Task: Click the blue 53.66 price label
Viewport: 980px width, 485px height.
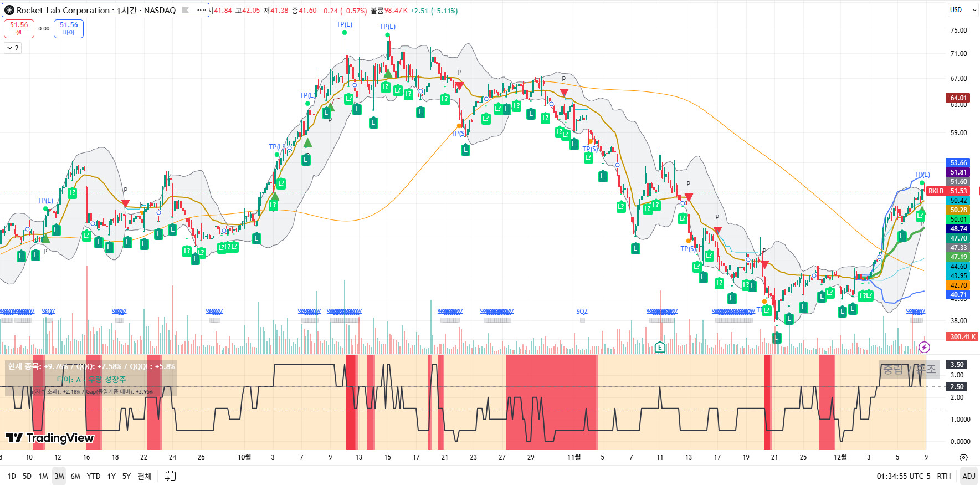Action: tap(958, 163)
